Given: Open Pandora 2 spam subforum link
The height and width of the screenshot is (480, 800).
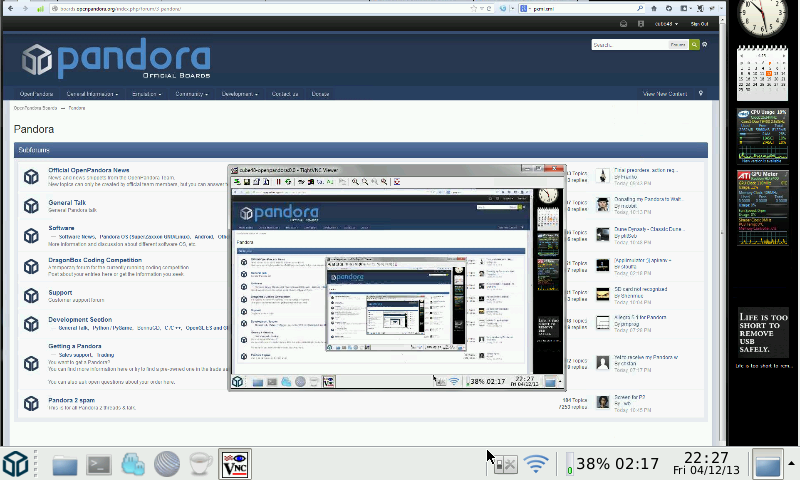Looking at the screenshot, I should [x=71, y=400].
